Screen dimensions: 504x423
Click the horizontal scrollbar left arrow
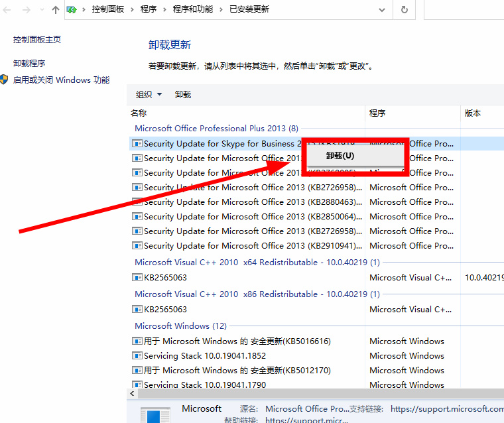point(133,394)
